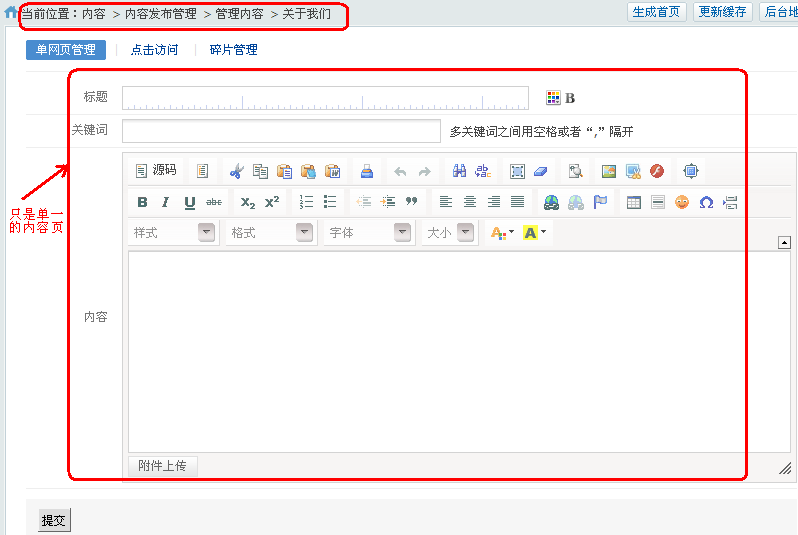Open the 字体 font dropdown
The height and width of the screenshot is (535, 798).
pos(369,232)
